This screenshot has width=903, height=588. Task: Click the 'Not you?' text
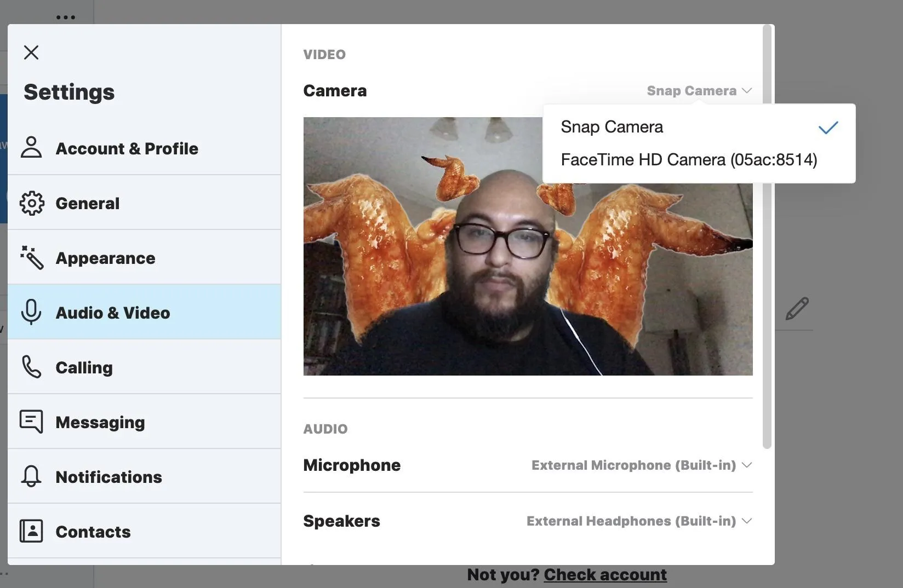(x=504, y=575)
